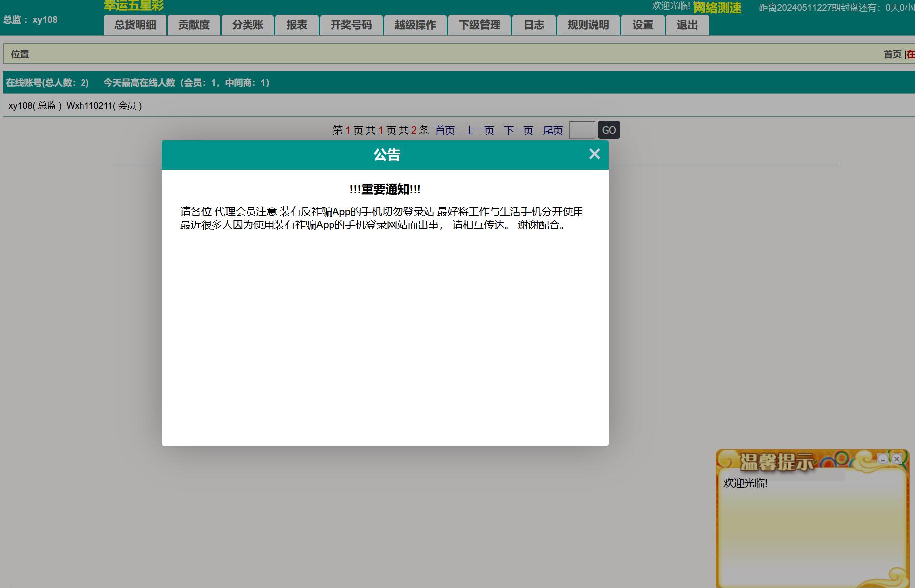915x588 pixels.
Task: Click the 上一页 pagination link
Action: (479, 130)
